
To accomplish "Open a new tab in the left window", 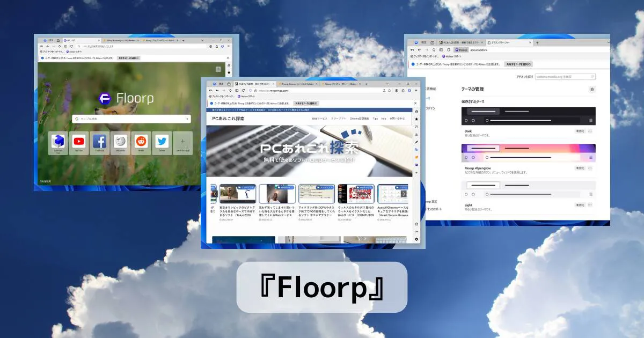I will pos(184,40).
